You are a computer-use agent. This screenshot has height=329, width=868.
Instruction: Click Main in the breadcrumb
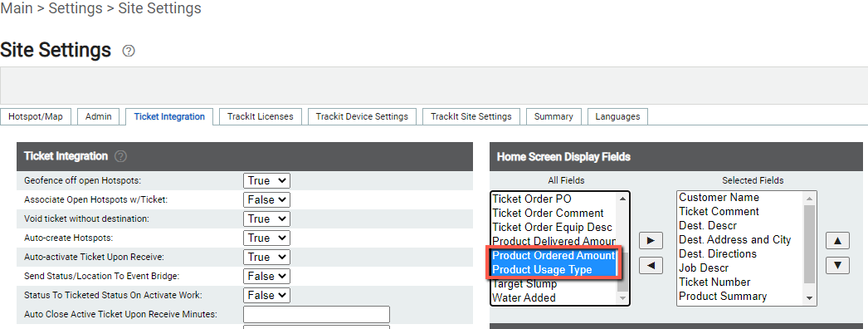17,8
